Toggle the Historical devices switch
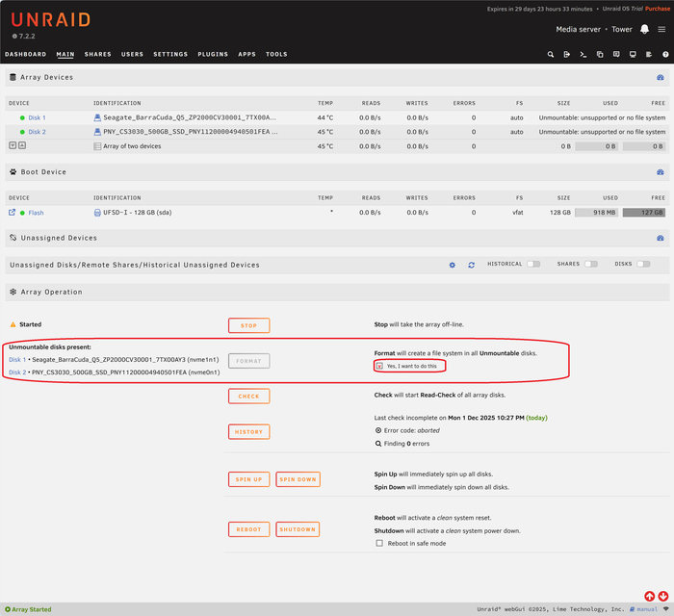This screenshot has width=674, height=616. coord(532,264)
